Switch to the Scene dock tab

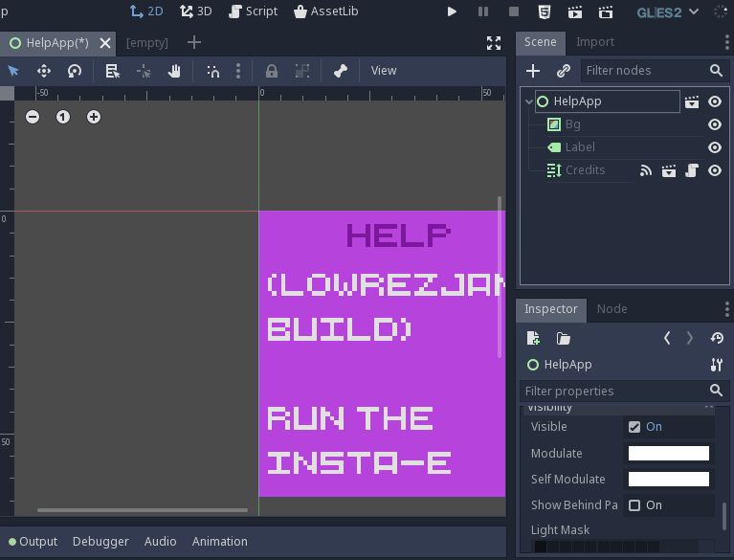[x=540, y=43]
